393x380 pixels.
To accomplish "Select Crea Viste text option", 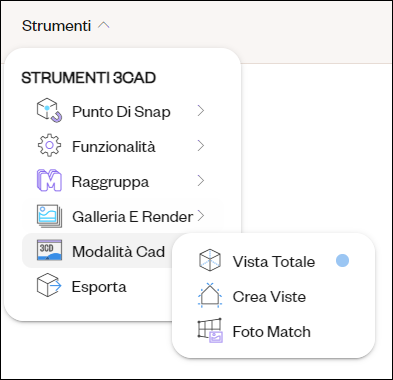I will click(x=269, y=297).
